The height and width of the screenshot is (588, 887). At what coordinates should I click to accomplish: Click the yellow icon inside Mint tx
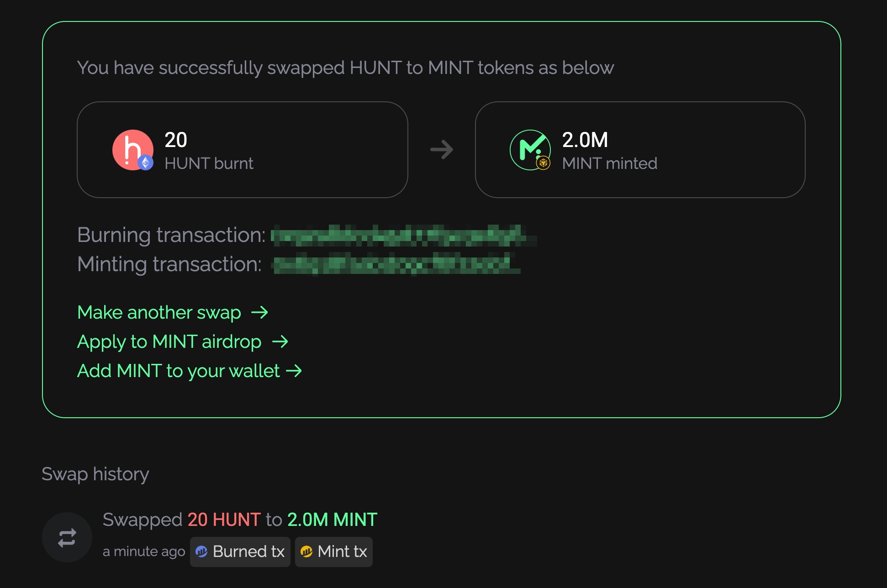306,552
